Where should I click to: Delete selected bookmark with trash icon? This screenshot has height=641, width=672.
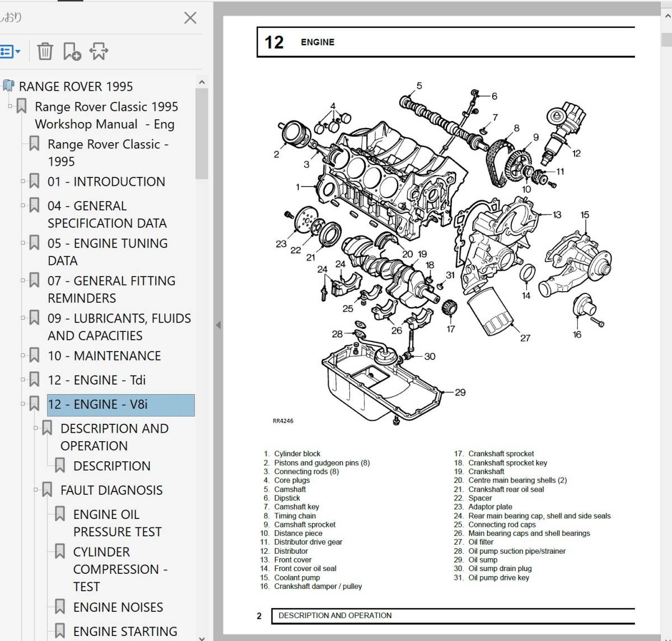(x=45, y=52)
